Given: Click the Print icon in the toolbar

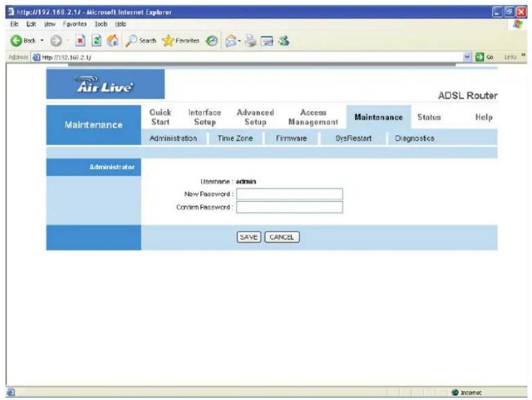Looking at the screenshot, I should [251, 41].
